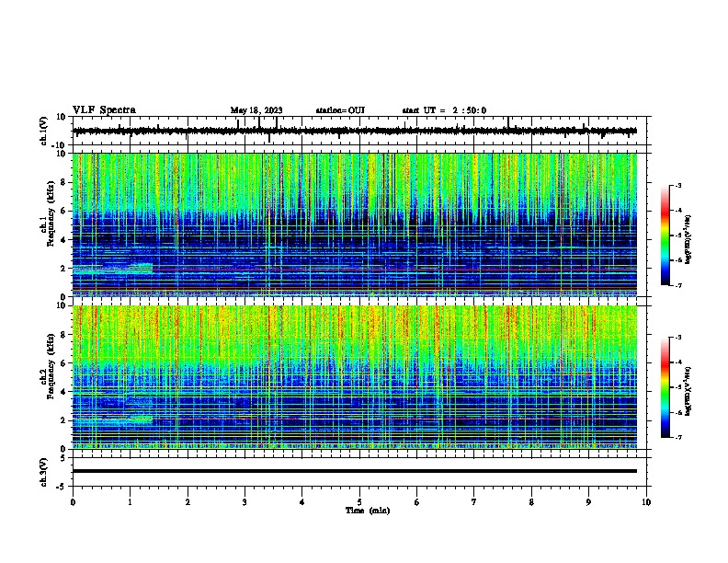Viewport: 728px width, 563px height.
Task: Click the "start UT = 2 : 50: 0" text
Action: click(444, 110)
